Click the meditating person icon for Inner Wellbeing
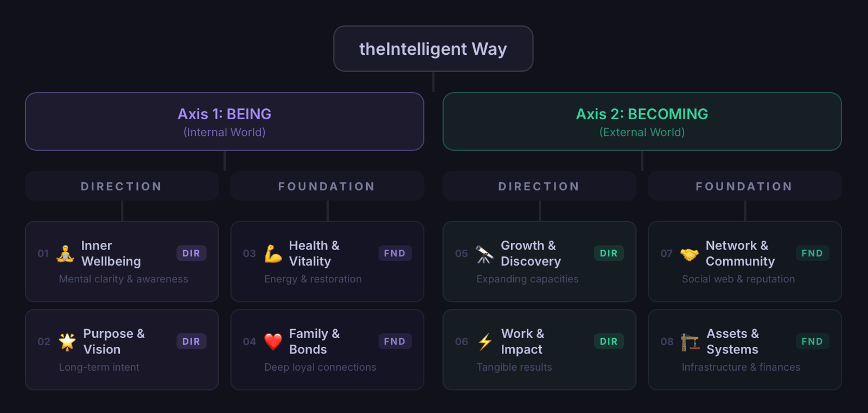868x413 pixels. 66,254
